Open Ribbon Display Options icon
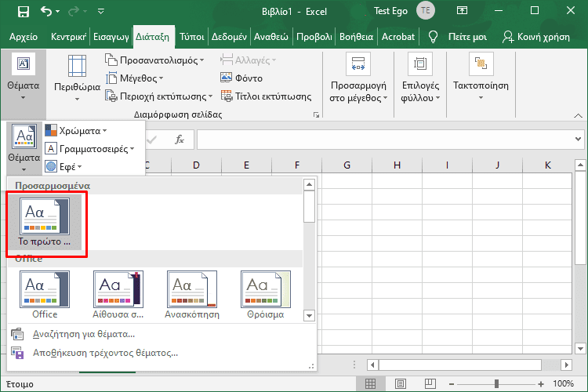Viewport: 588px width, 392px height. (x=462, y=10)
